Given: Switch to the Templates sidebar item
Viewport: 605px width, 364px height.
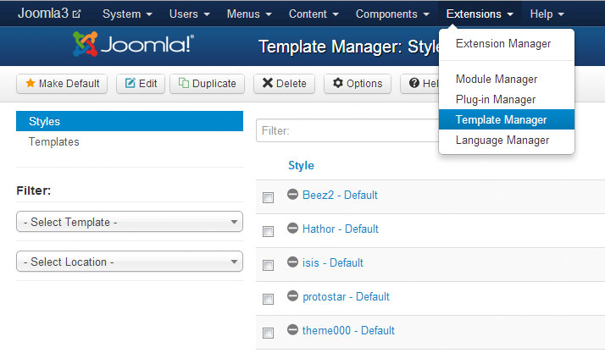Looking at the screenshot, I should click(x=54, y=141).
